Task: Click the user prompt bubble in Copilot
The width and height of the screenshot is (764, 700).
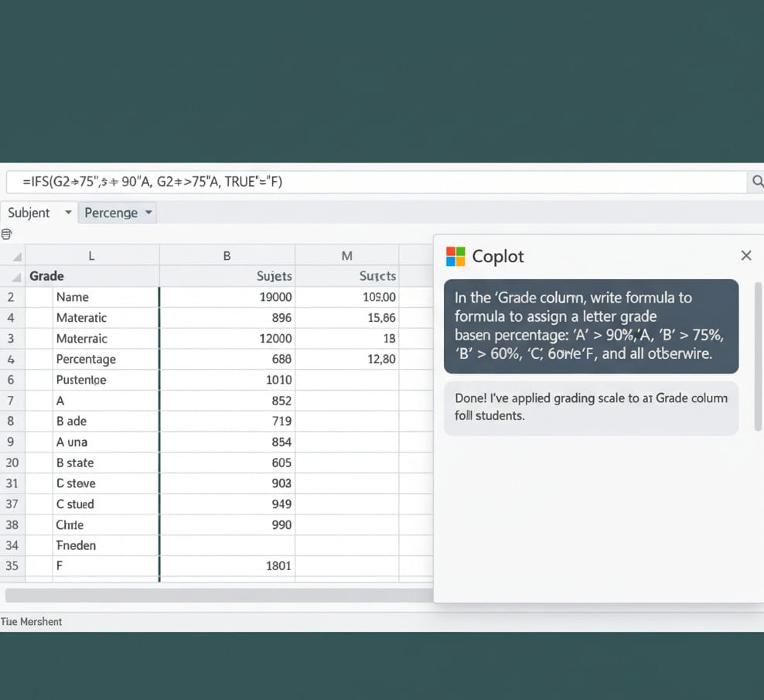Action: [591, 326]
